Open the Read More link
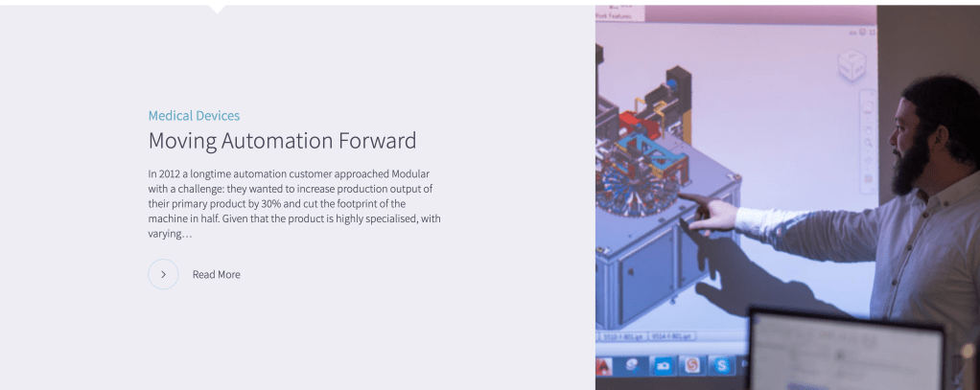The image size is (980, 390). coord(216,274)
